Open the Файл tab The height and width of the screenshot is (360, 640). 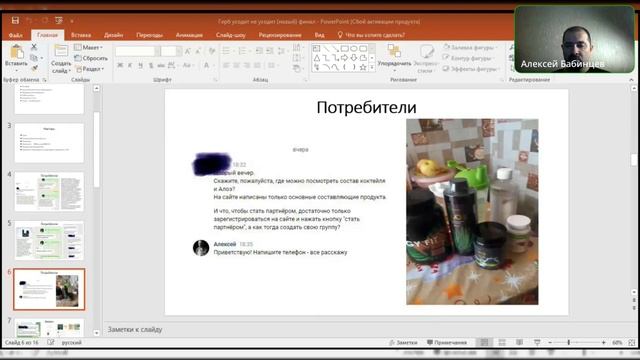(16, 35)
